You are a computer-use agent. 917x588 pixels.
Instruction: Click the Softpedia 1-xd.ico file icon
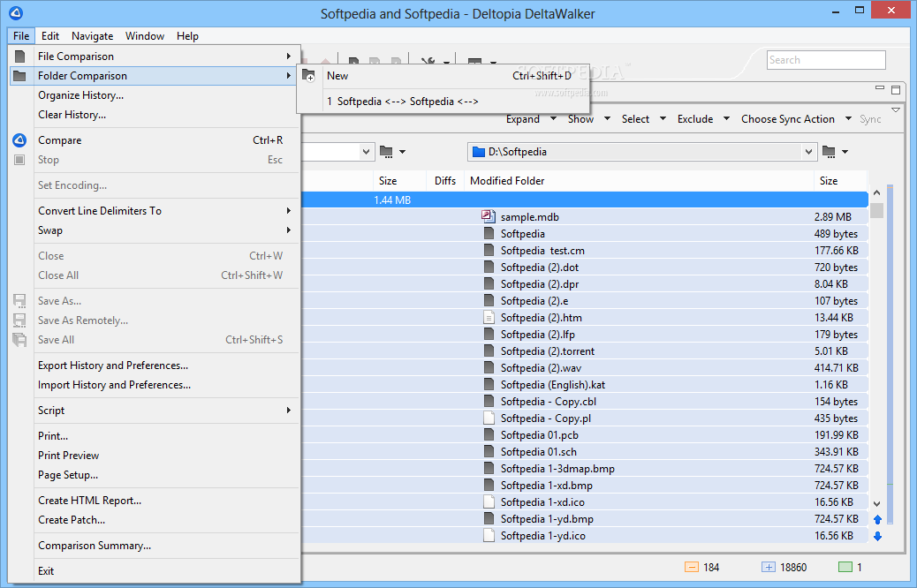tap(489, 502)
